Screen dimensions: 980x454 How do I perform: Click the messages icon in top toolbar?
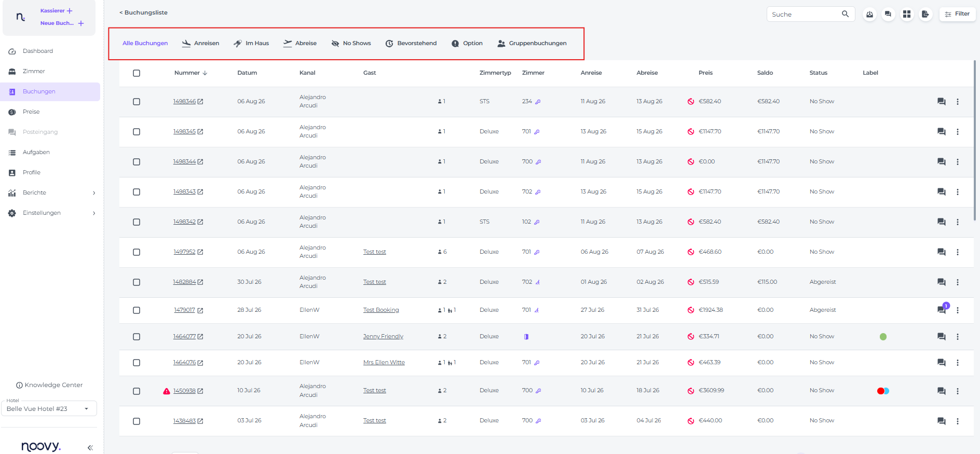pyautogui.click(x=888, y=15)
